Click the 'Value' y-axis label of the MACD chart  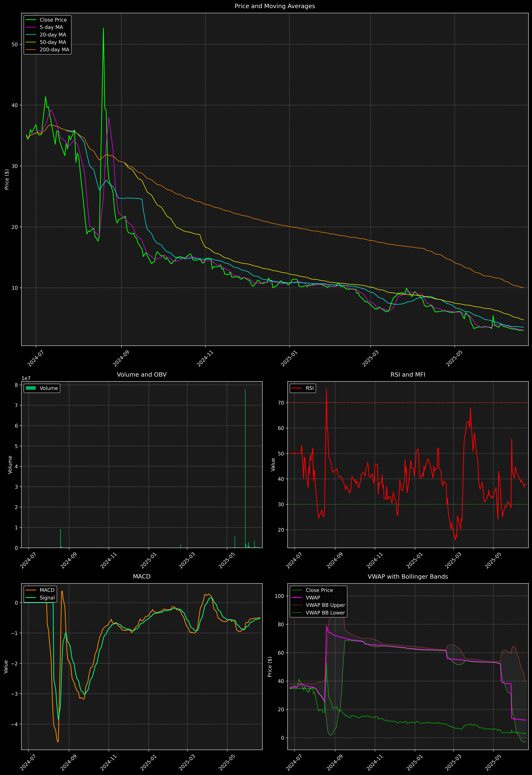coord(6,667)
